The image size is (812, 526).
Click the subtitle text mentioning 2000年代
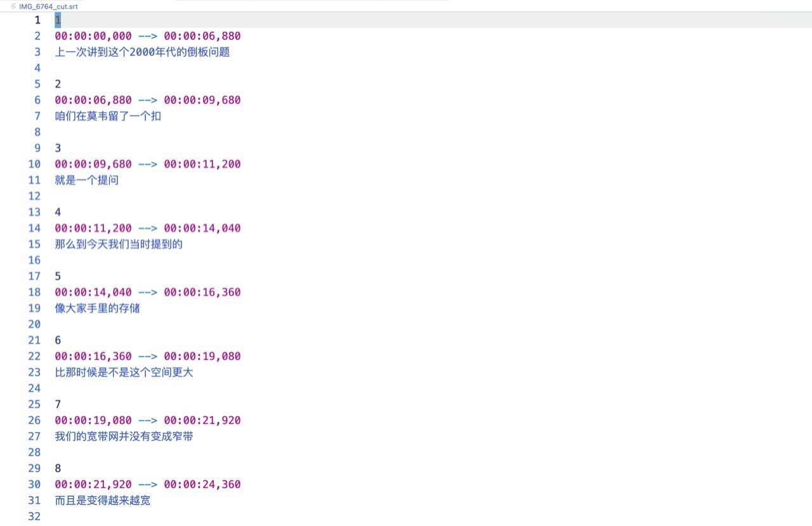pos(142,52)
